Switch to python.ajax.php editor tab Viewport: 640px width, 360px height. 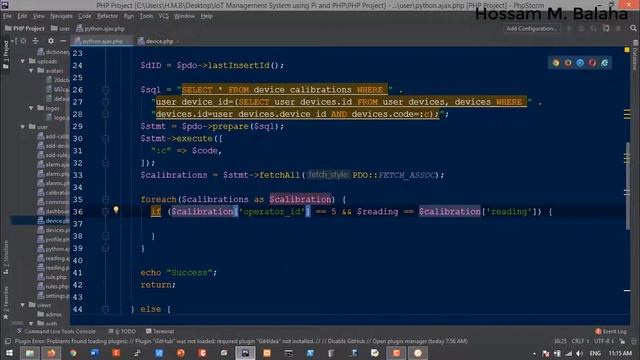(x=102, y=41)
